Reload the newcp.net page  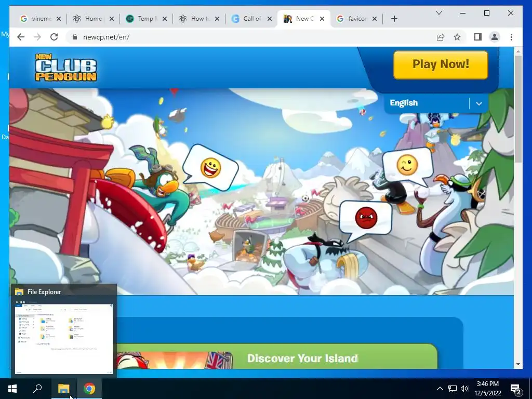(54, 37)
